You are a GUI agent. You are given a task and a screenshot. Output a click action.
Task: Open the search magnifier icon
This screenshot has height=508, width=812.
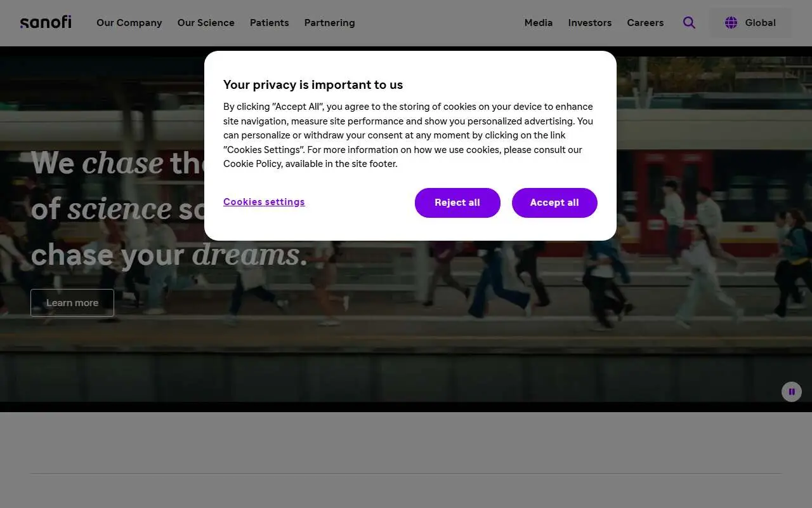(x=689, y=23)
